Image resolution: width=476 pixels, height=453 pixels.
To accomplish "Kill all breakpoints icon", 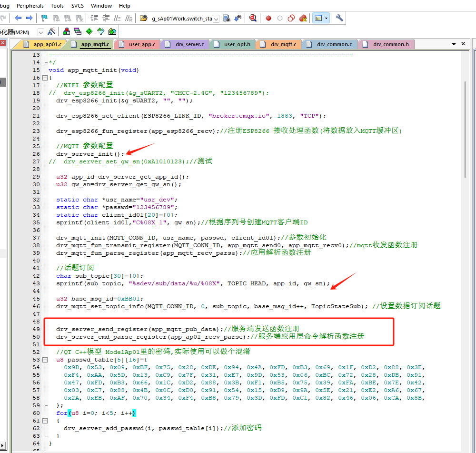I will click(303, 18).
